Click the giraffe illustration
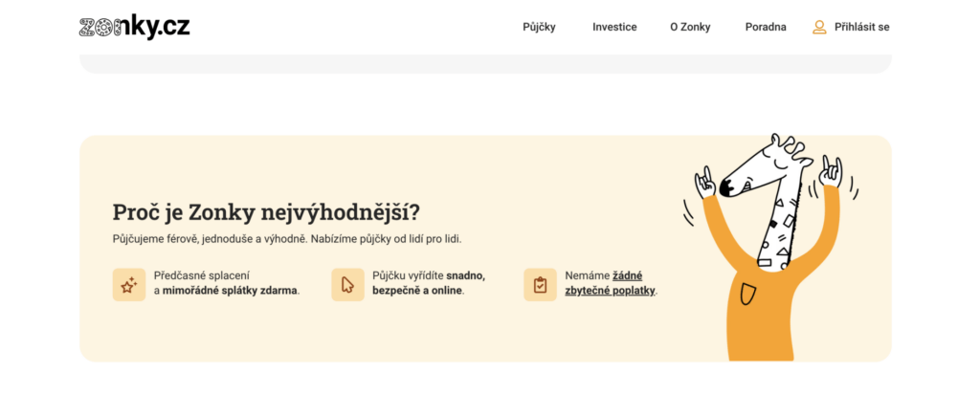Image resolution: width=980 pixels, height=394 pixels. [768, 248]
